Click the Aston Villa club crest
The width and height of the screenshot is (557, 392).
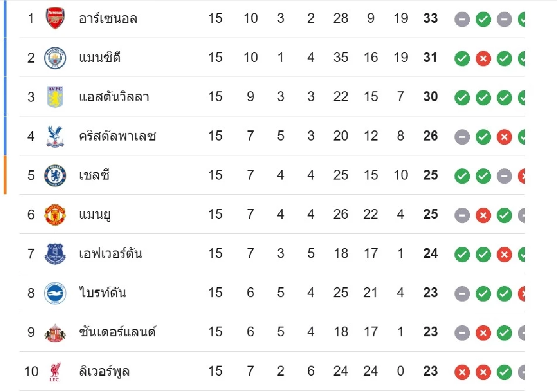[55, 97]
